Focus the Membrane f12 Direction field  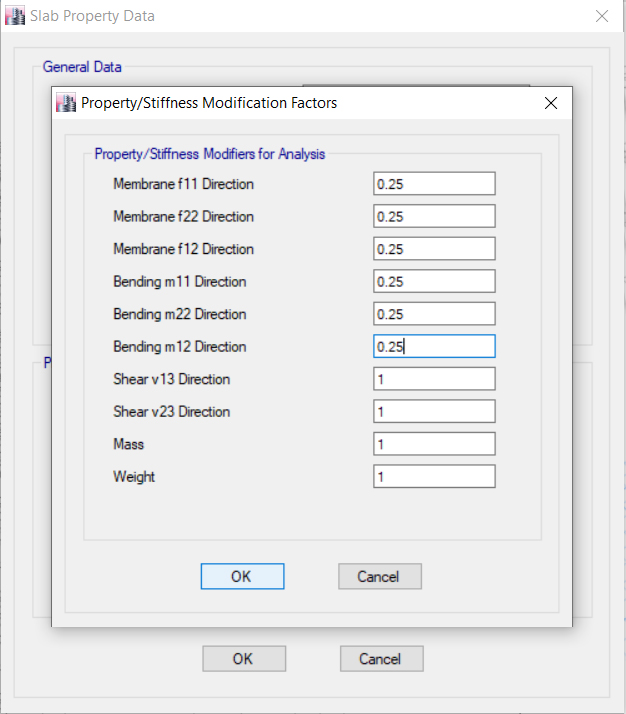coord(434,249)
